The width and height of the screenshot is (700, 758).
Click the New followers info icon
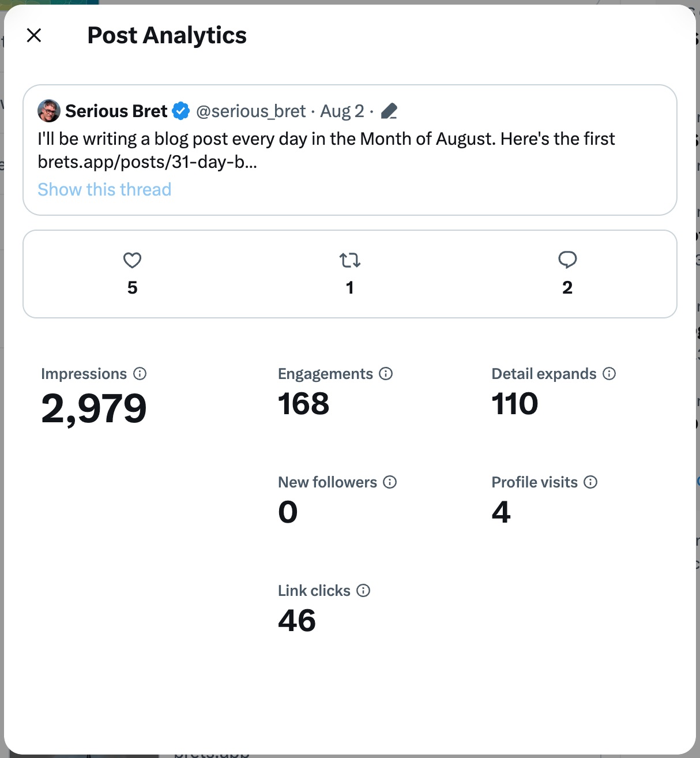coord(390,482)
